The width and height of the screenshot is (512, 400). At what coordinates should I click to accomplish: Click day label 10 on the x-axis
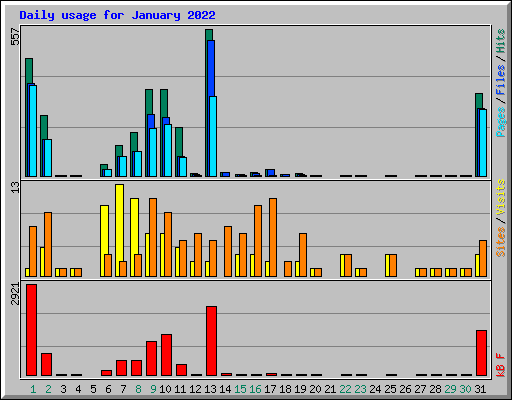pyautogui.click(x=165, y=389)
